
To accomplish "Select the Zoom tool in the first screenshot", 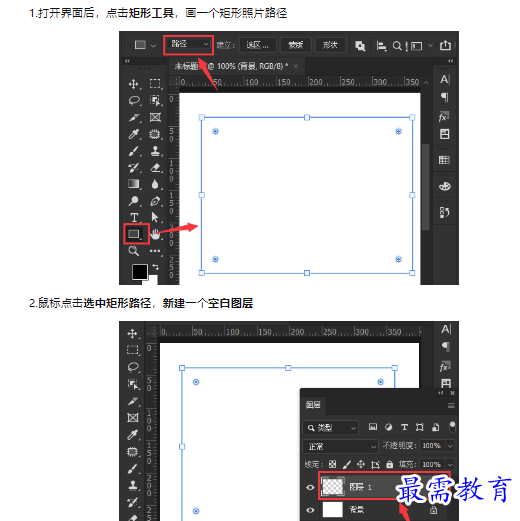I will coord(134,251).
